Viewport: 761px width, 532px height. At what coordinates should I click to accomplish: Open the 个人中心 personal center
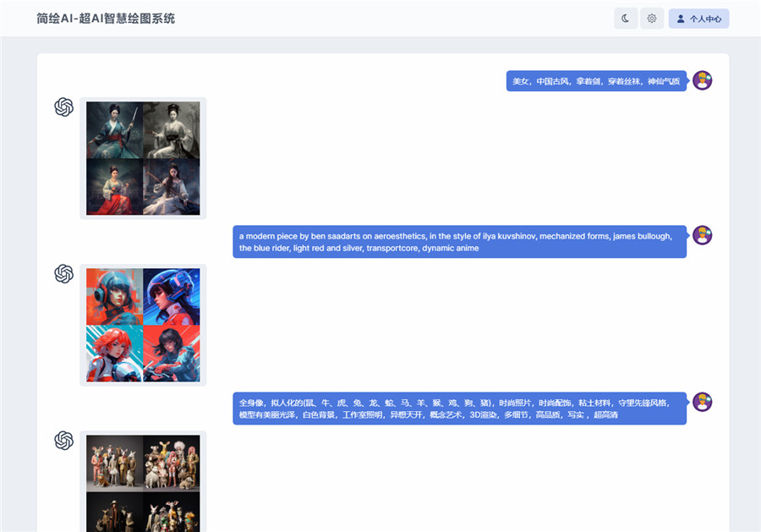pyautogui.click(x=699, y=18)
